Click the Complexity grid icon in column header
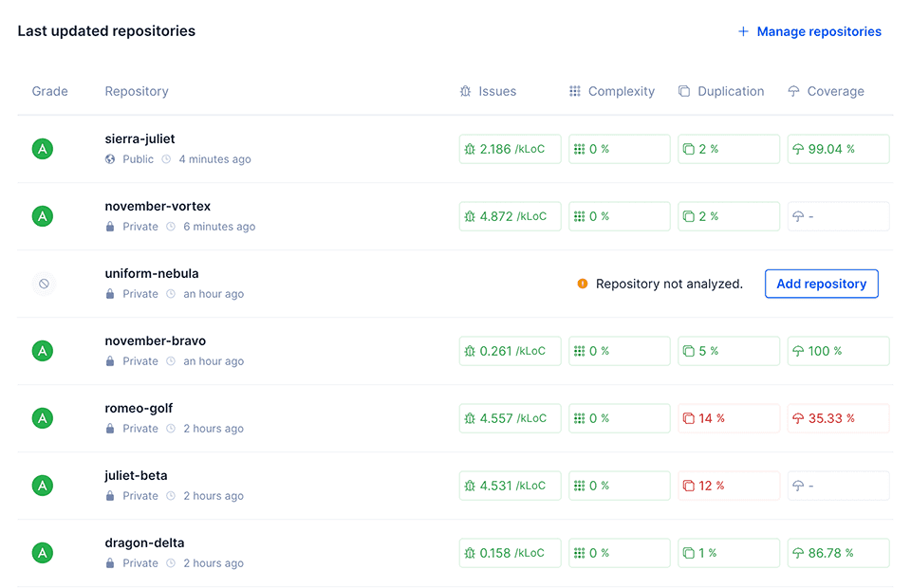 (x=574, y=91)
